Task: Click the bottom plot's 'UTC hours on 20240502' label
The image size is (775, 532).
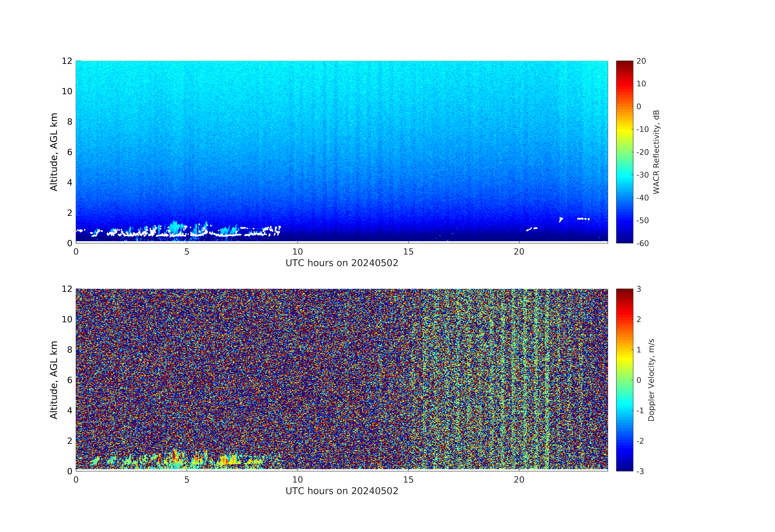Action: click(x=342, y=491)
